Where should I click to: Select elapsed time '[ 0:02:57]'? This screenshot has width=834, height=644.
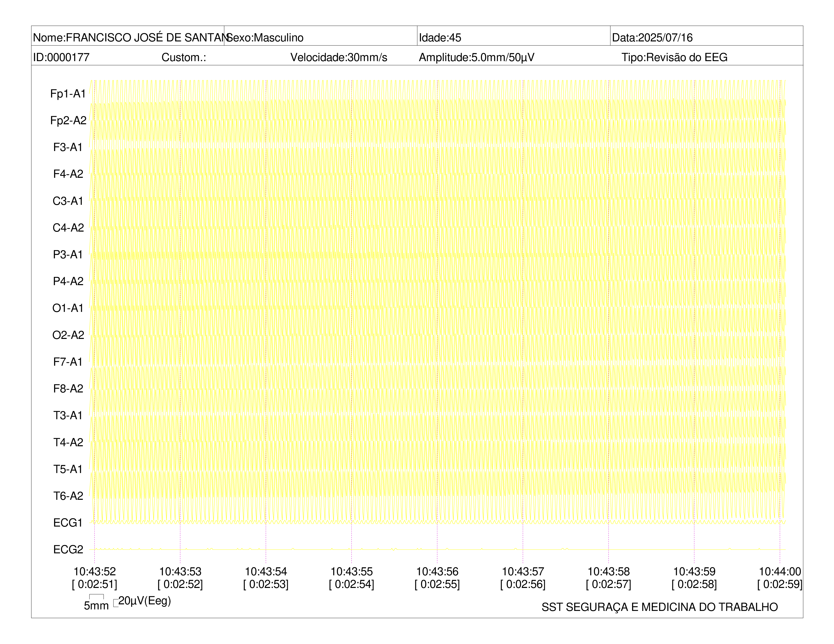pyautogui.click(x=609, y=584)
